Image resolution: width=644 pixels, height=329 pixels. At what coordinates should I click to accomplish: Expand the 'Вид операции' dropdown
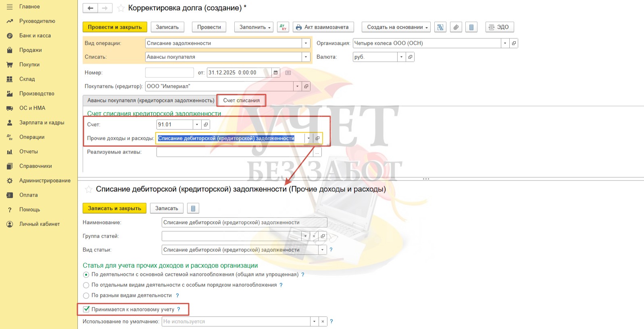point(306,43)
